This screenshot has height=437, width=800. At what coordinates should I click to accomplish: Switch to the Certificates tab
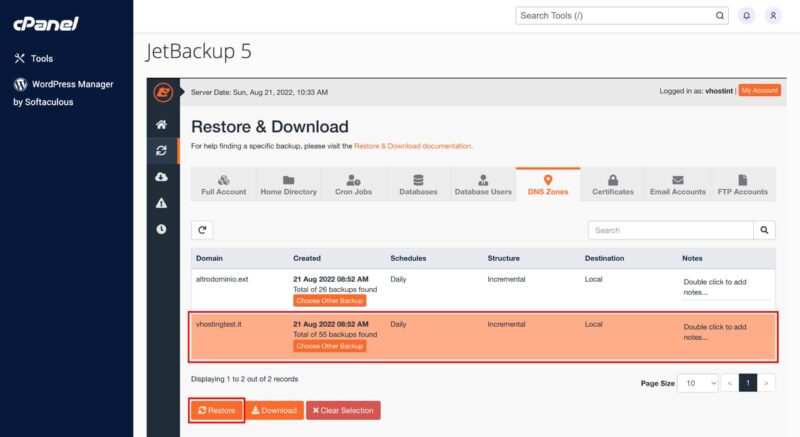click(x=613, y=185)
